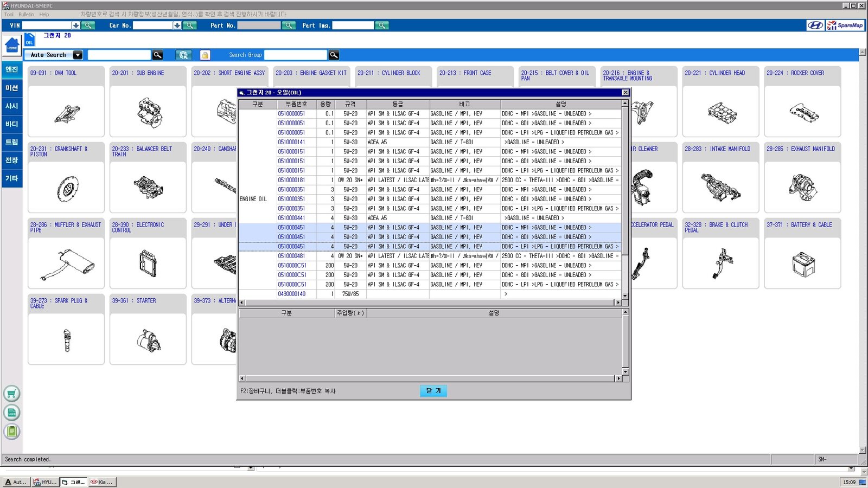Image resolution: width=868 pixels, height=488 pixels.
Task: Click the Part No. input field
Action: click(x=259, y=25)
